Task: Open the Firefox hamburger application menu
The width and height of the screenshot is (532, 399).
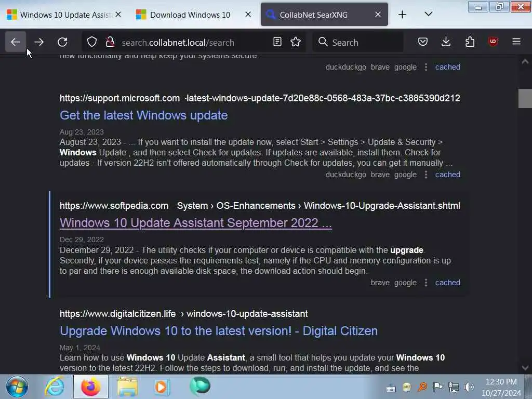Action: [x=516, y=42]
